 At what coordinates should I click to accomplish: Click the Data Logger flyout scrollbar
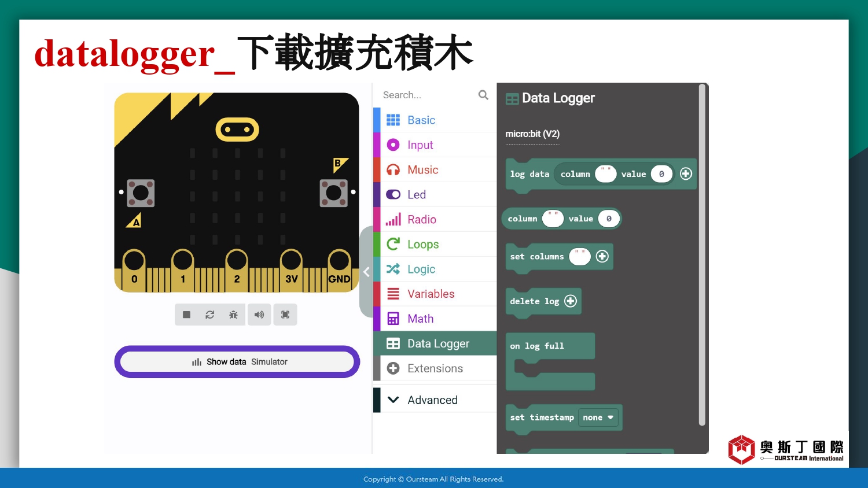[702, 254]
